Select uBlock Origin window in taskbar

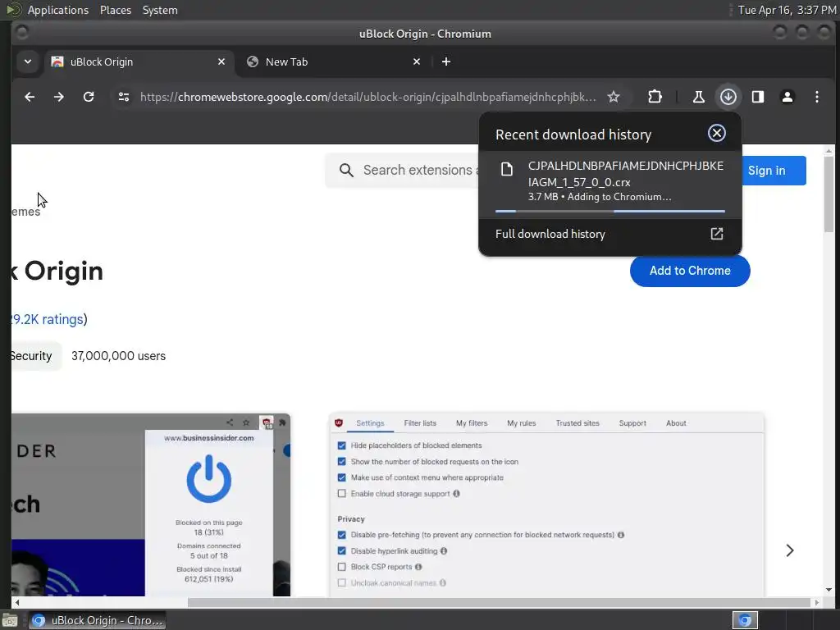click(97, 620)
